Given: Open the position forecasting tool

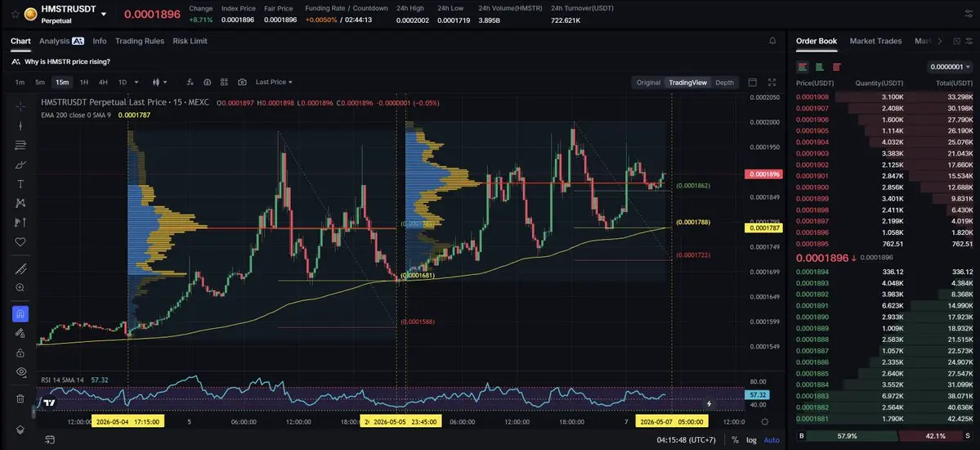Looking at the screenshot, I should tap(20, 223).
